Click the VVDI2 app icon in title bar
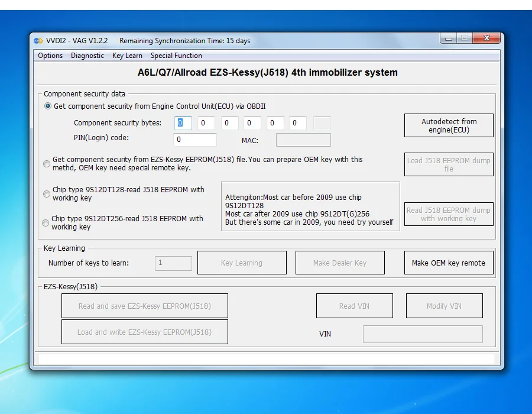532x414 pixels. tap(38, 41)
